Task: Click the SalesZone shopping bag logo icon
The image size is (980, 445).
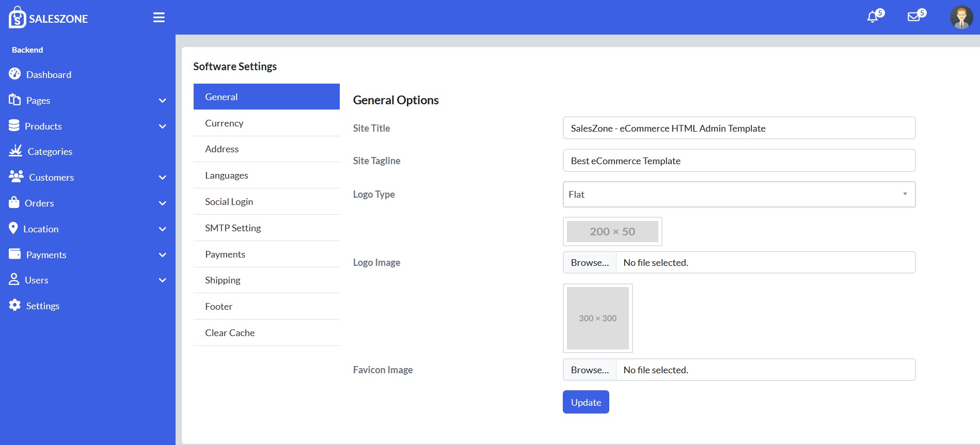Action: [x=17, y=17]
